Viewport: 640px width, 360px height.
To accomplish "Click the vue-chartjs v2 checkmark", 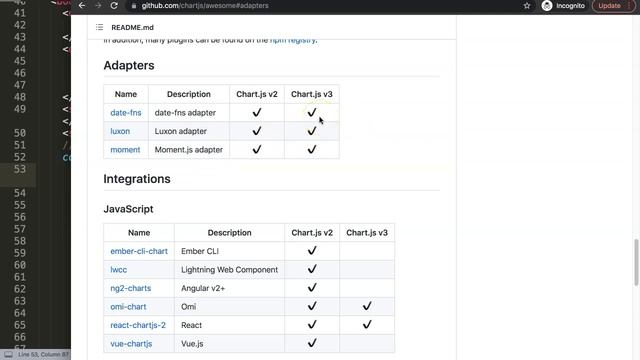I will point(312,343).
